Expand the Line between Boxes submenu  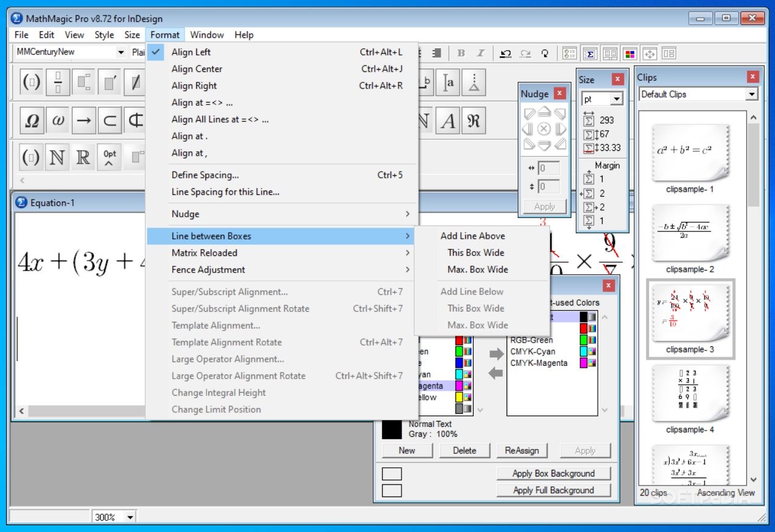pos(282,236)
